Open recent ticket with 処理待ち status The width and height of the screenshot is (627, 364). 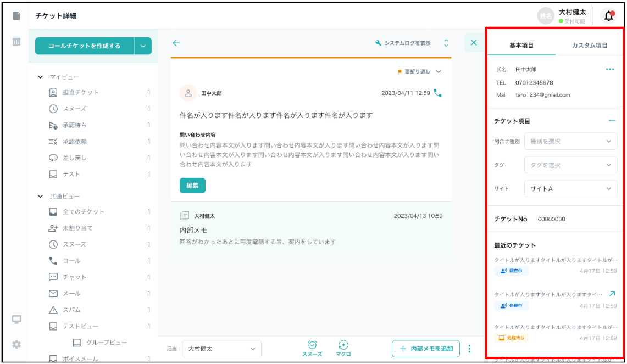(x=556, y=333)
